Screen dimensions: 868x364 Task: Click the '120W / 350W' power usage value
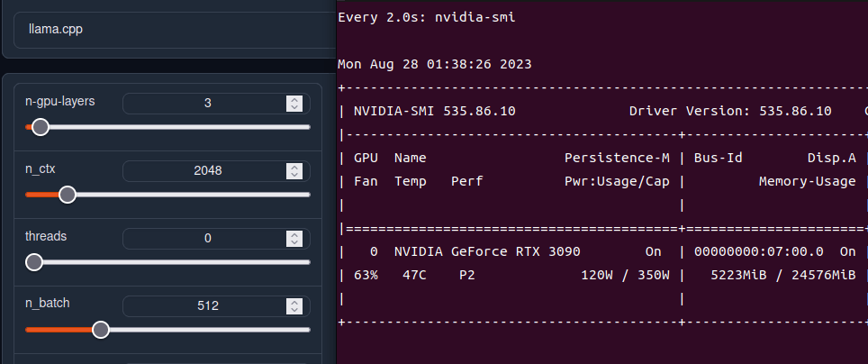(x=625, y=276)
